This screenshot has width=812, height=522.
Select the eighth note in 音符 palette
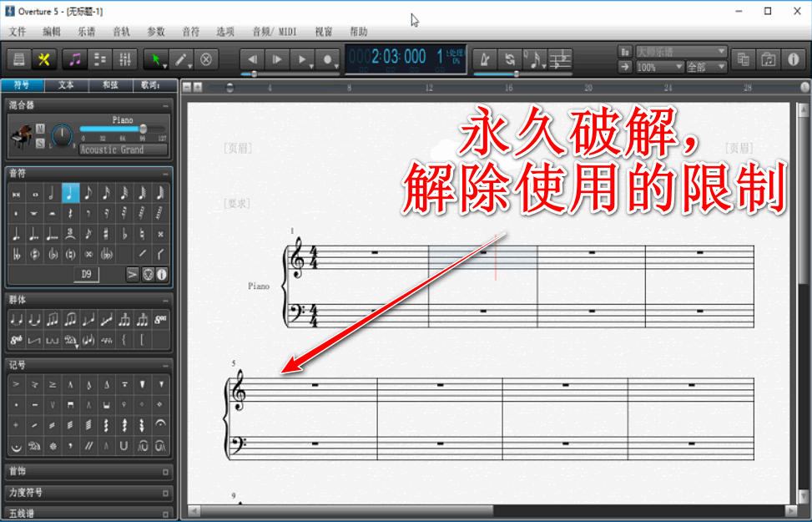tap(88, 194)
